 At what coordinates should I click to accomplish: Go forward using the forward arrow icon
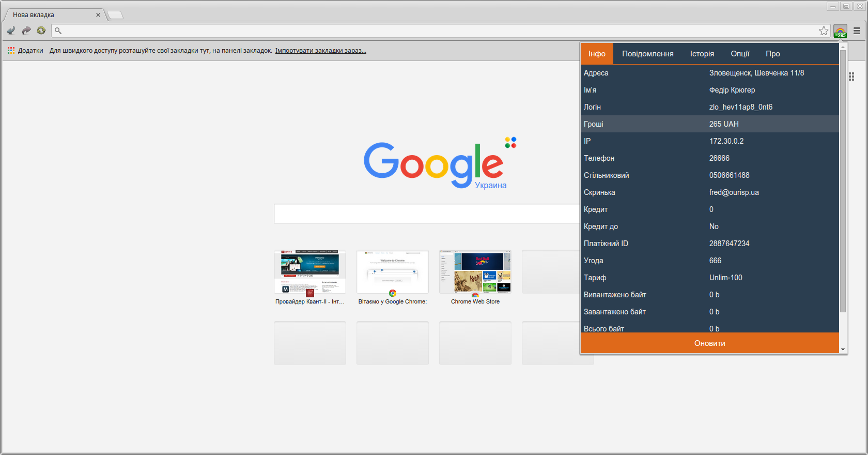click(x=26, y=31)
